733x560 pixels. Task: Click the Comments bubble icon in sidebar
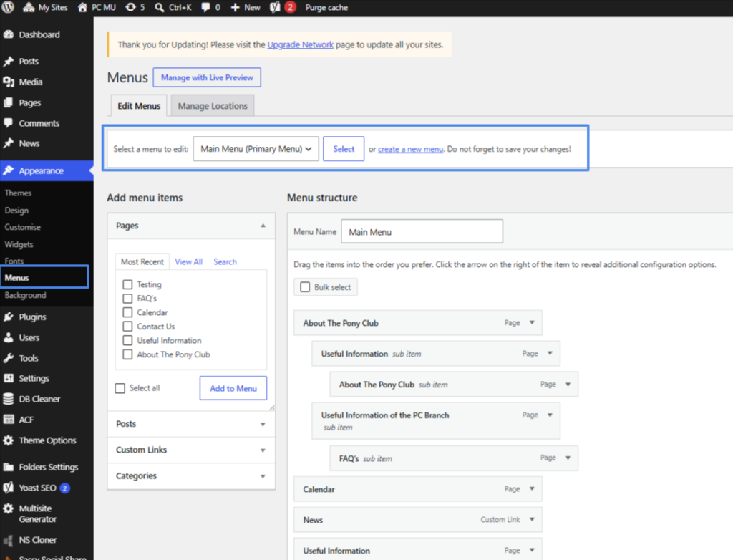8,123
